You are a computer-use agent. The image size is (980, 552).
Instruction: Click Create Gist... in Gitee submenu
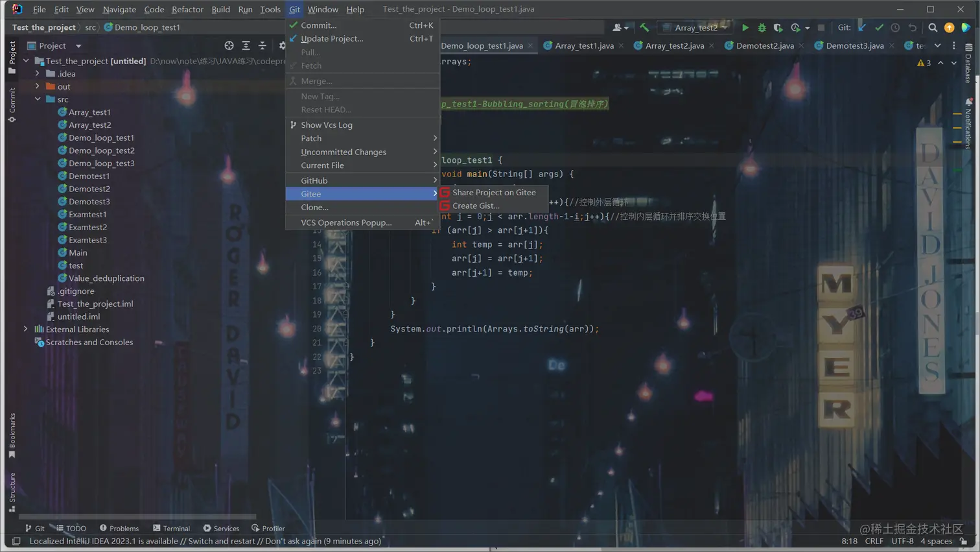pos(494,206)
